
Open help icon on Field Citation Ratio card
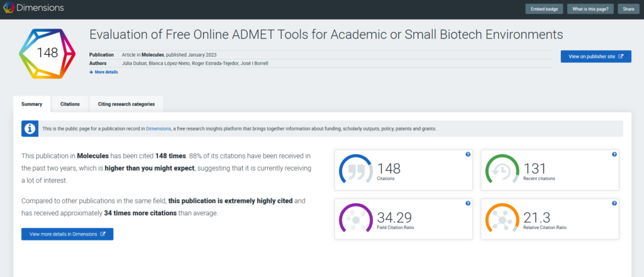tap(467, 203)
